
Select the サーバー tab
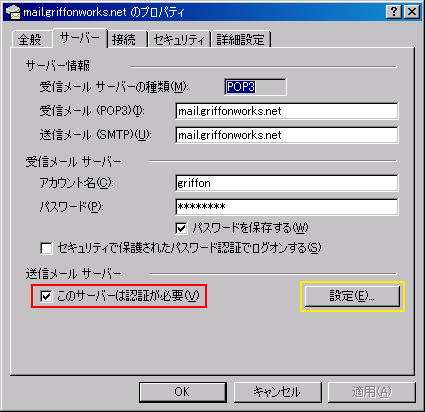coord(80,38)
